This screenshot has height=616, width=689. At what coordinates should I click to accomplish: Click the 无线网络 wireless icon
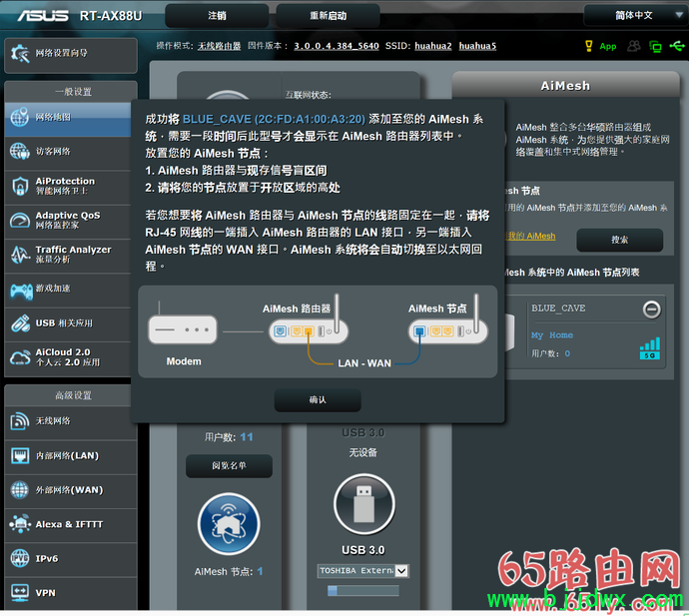(x=19, y=421)
